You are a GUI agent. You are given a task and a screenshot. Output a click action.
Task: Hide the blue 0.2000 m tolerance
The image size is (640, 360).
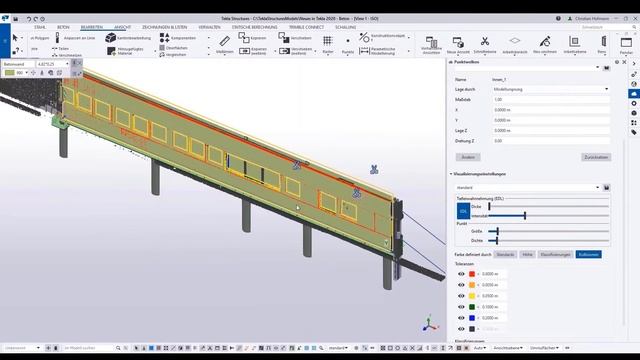pos(461,318)
